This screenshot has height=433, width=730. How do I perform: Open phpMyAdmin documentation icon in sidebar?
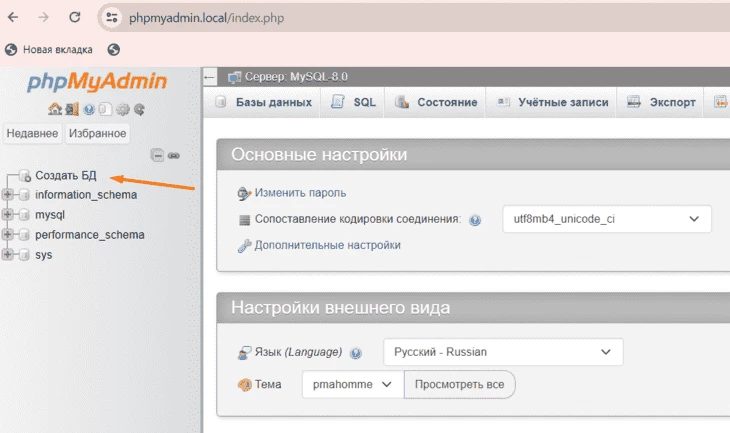coord(89,109)
